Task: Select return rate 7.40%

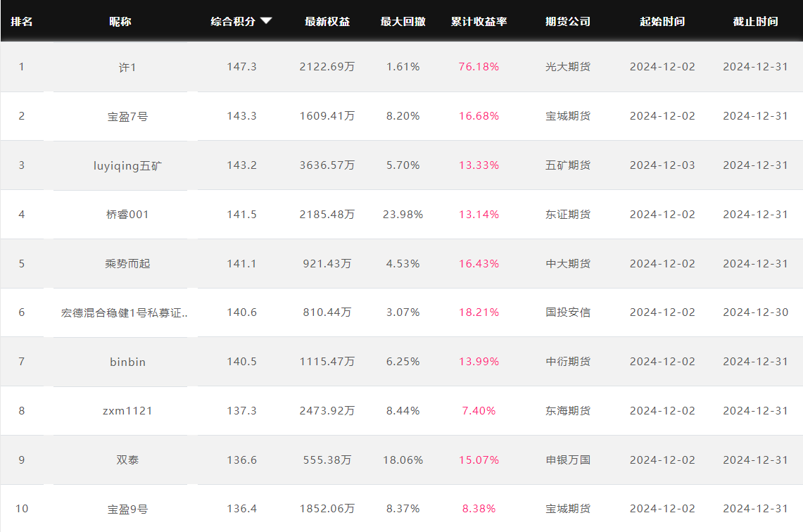Action: [479, 410]
